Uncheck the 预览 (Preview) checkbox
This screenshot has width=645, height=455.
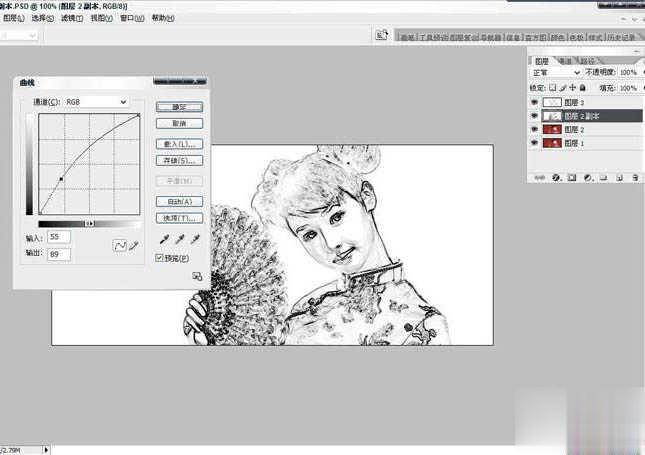[x=160, y=258]
